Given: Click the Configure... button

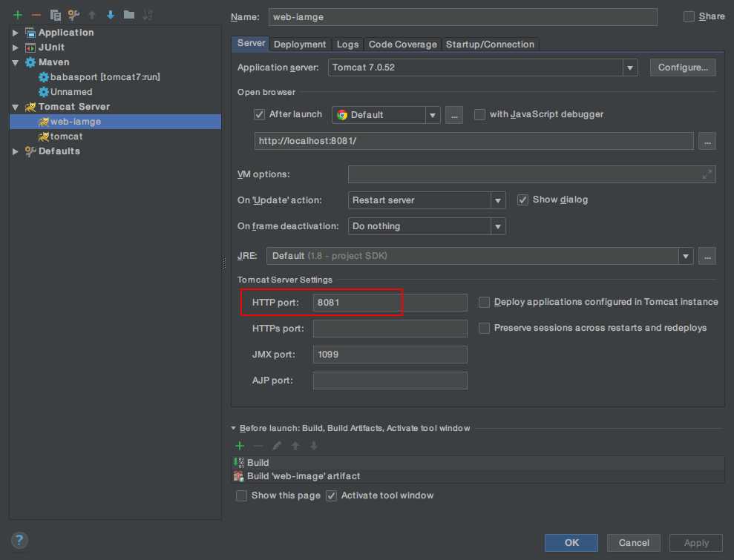Looking at the screenshot, I should (x=683, y=67).
